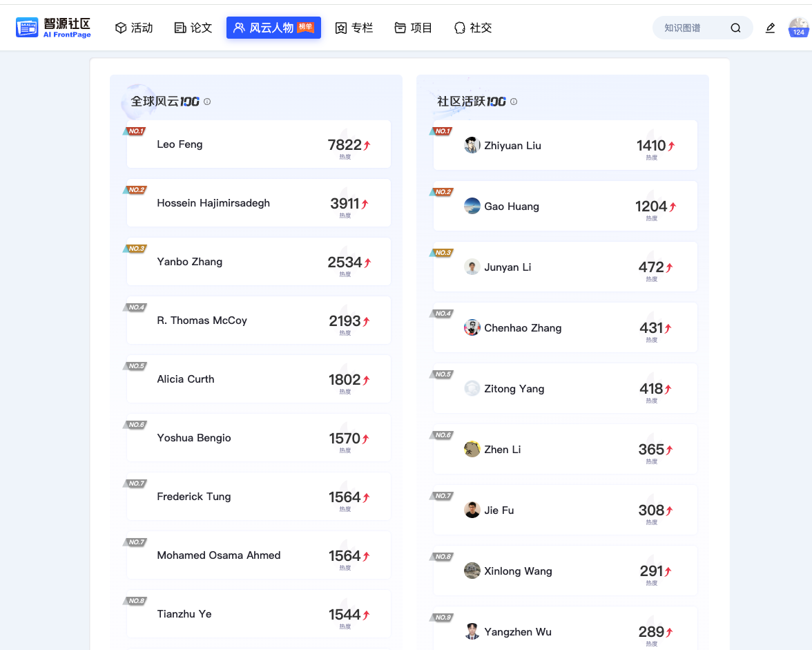Click Gao Huang's heat score 1204
The width and height of the screenshot is (812, 650).
651,206
